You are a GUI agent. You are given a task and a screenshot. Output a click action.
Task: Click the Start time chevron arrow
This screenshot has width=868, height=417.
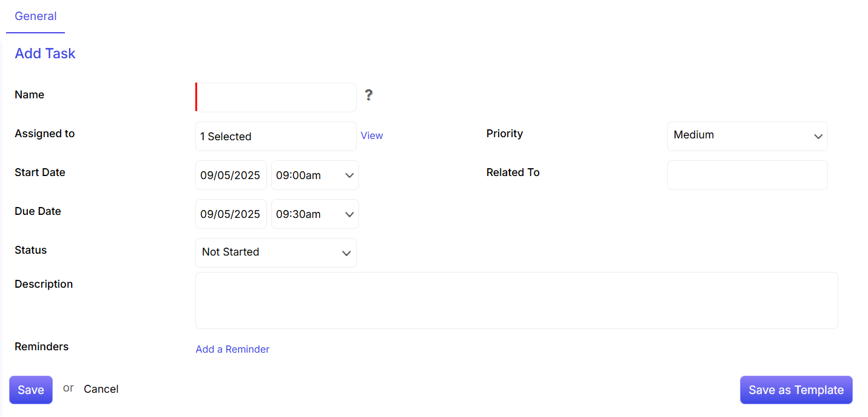(x=349, y=175)
